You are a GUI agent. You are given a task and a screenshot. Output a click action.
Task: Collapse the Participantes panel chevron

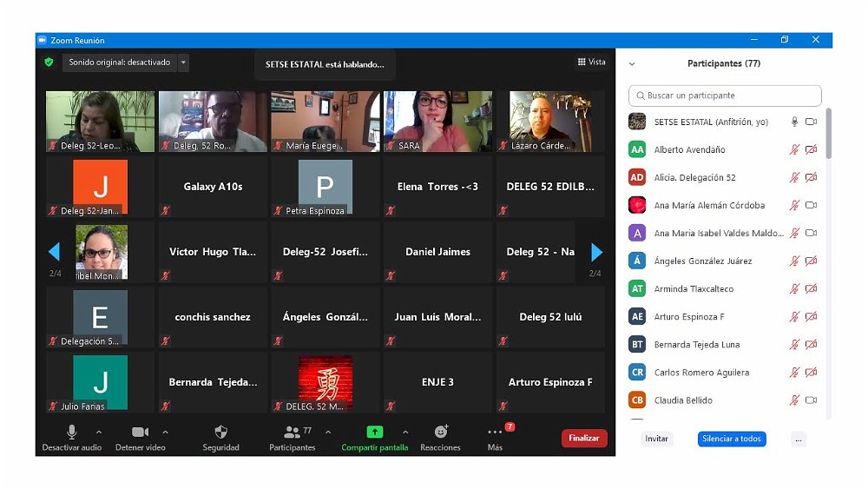coord(632,64)
